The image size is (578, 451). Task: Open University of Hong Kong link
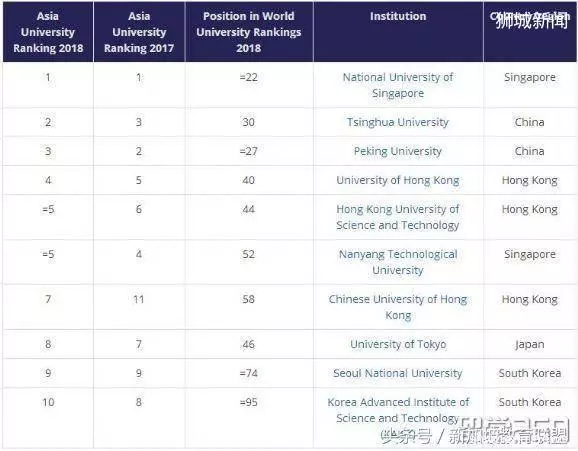(x=398, y=180)
